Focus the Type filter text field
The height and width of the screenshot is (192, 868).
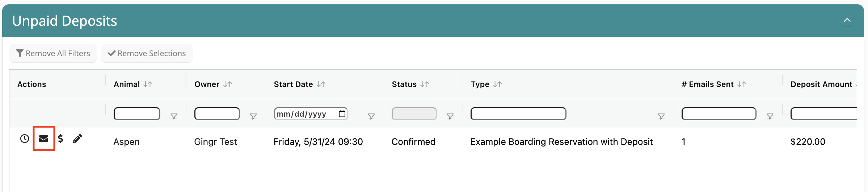coord(518,114)
